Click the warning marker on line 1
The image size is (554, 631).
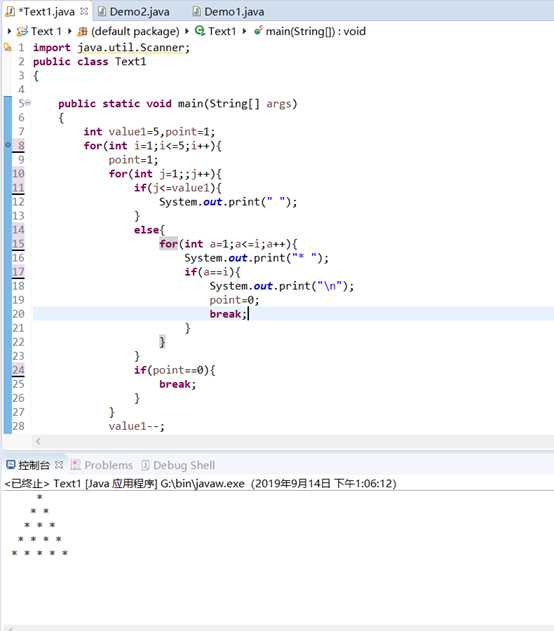coord(8,47)
